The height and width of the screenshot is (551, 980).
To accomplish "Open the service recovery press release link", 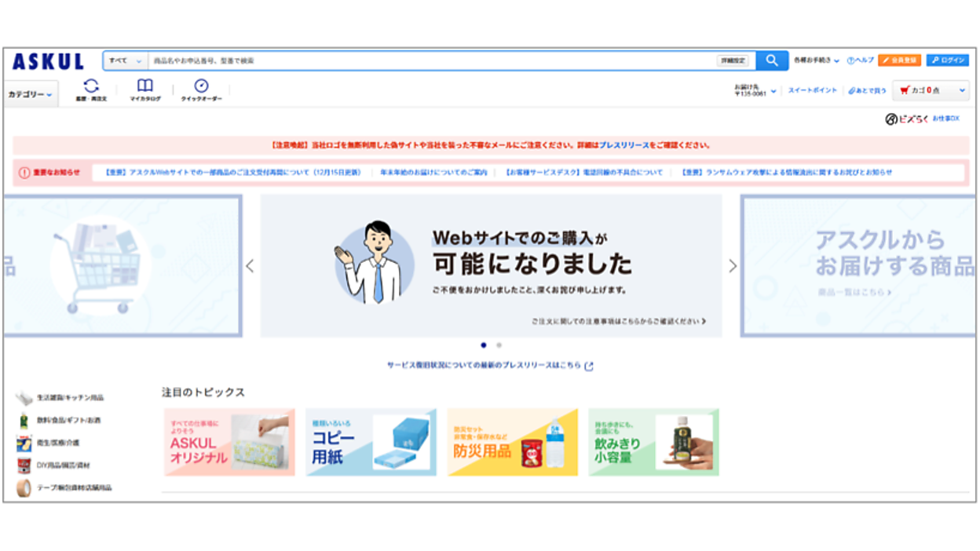I will [485, 366].
